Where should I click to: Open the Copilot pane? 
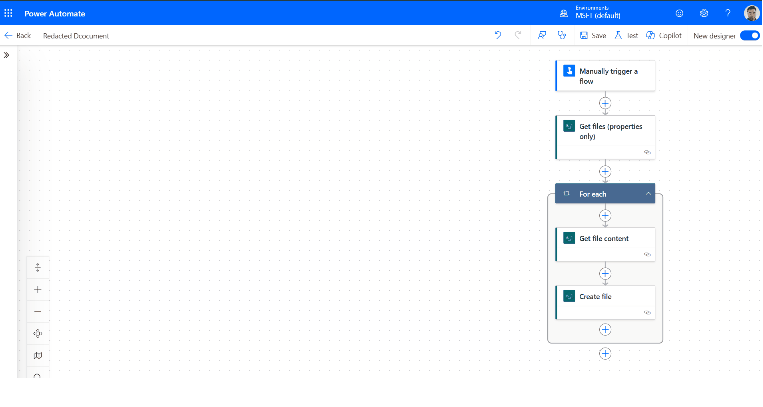click(x=664, y=36)
